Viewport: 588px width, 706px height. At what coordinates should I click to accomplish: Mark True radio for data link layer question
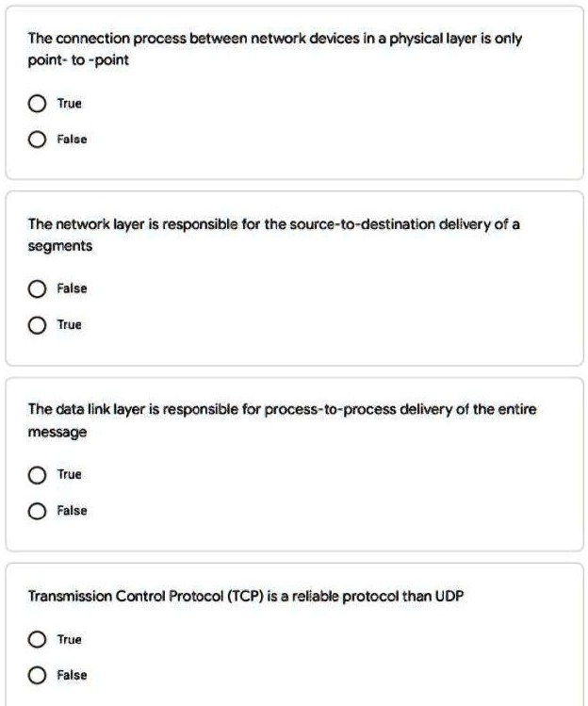coord(38,475)
